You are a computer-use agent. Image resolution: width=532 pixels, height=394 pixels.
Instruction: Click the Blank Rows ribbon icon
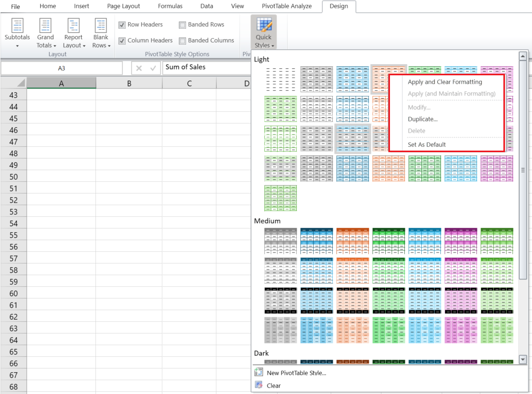coord(101,25)
